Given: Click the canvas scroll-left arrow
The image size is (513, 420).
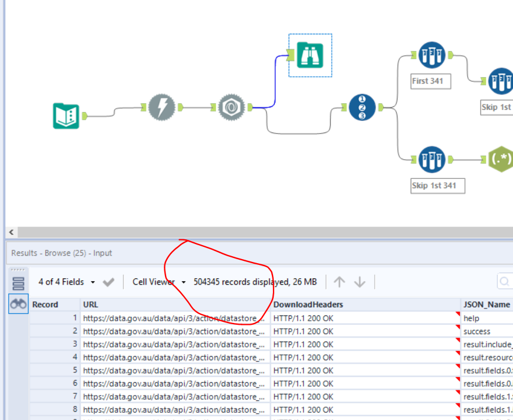Looking at the screenshot, I should [x=11, y=232].
